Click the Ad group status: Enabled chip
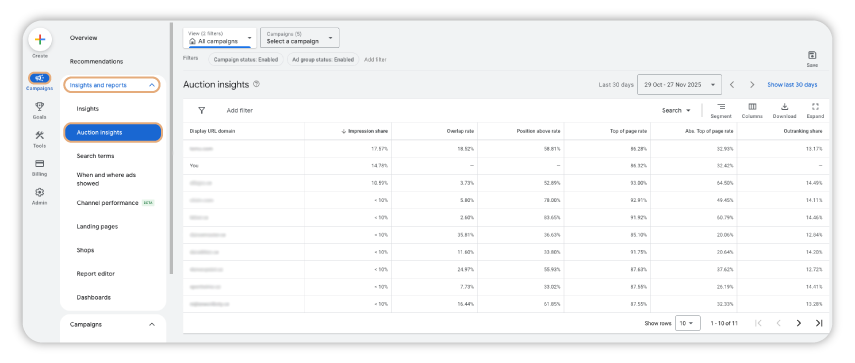The width and height of the screenshot is (855, 363). point(323,59)
